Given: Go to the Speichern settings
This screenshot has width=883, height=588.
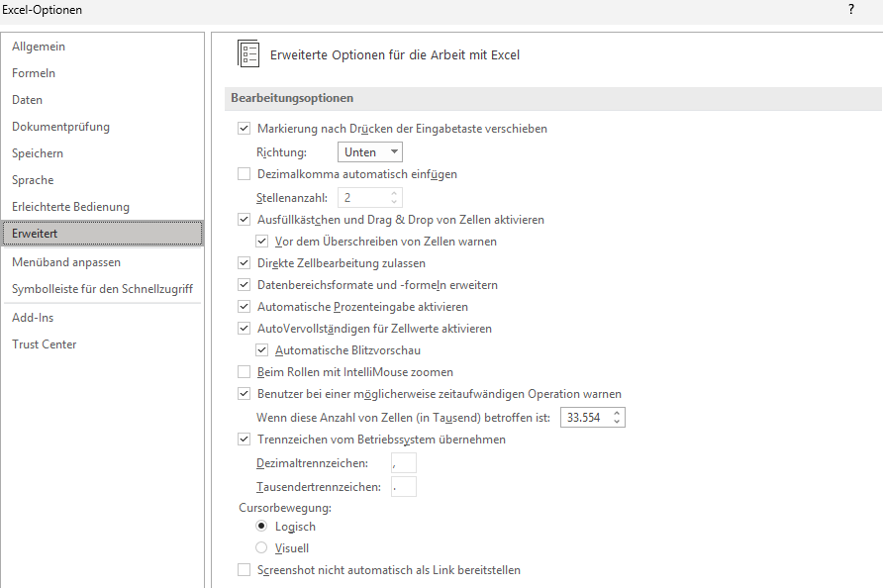Looking at the screenshot, I should point(38,153).
